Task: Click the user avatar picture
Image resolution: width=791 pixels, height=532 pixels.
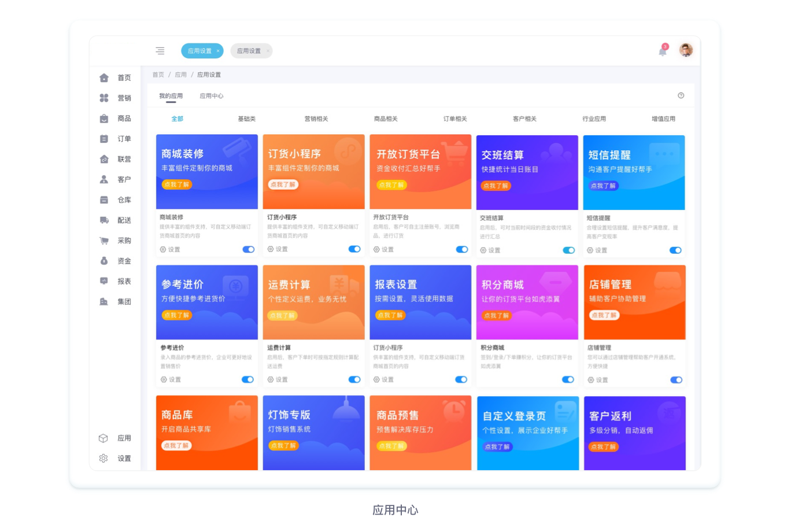Action: tap(686, 50)
